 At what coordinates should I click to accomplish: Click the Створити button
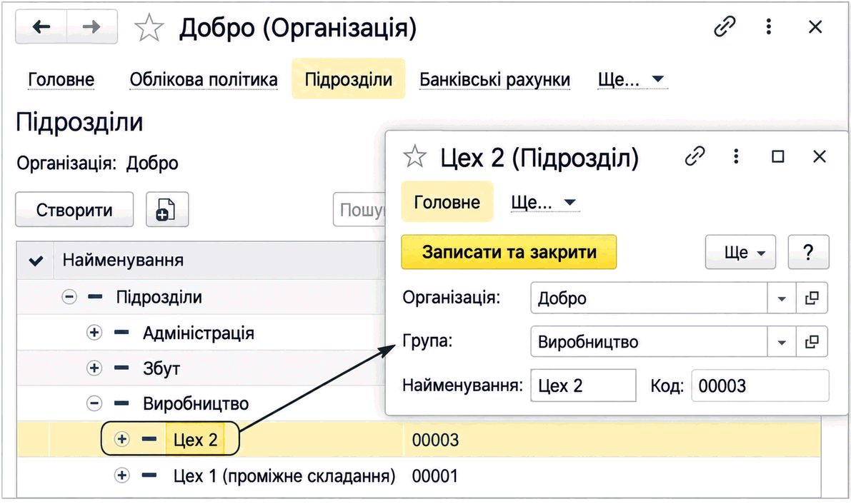click(74, 209)
